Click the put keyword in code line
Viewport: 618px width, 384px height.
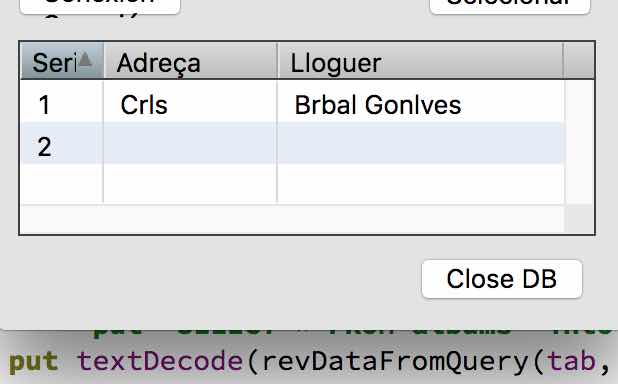[x=34, y=362]
